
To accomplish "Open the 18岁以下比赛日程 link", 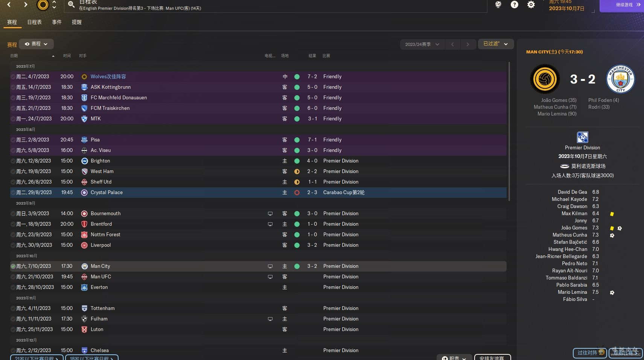I will (x=92, y=358).
